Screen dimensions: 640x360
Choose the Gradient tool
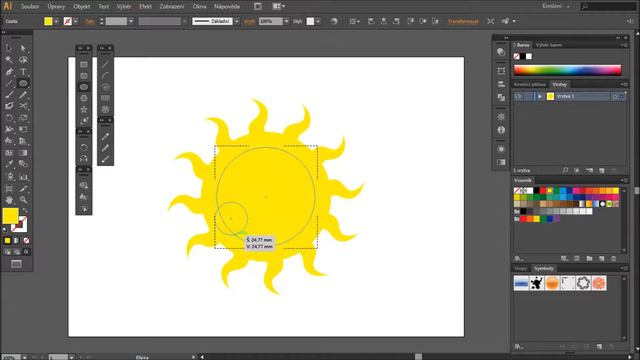click(23, 153)
